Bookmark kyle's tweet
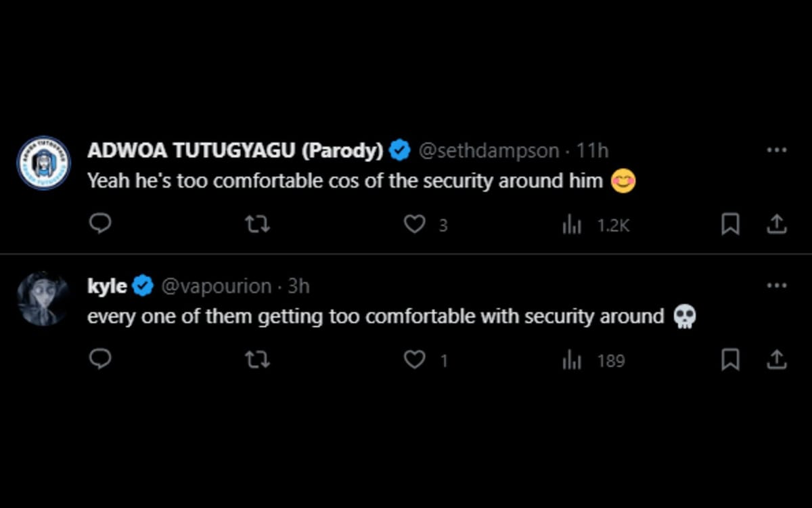This screenshot has height=508, width=812. (730, 360)
